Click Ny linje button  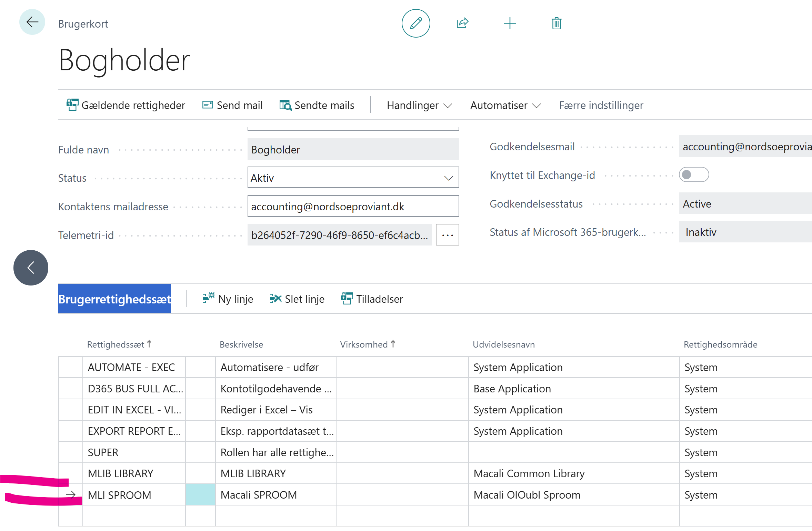pos(228,299)
